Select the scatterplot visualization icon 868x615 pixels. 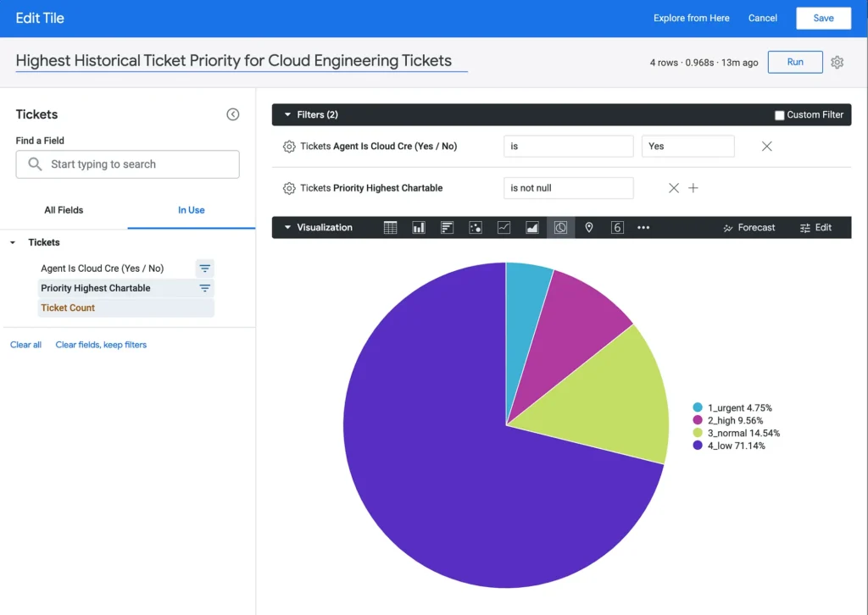(476, 228)
